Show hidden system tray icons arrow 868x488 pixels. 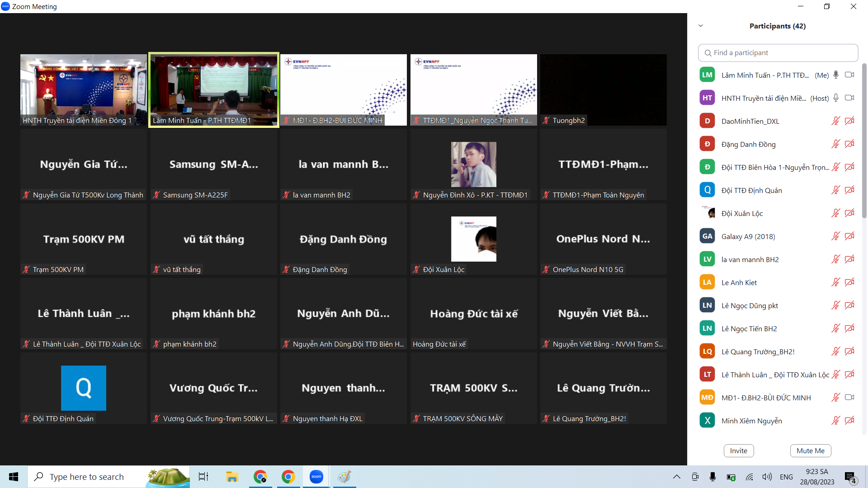677,477
